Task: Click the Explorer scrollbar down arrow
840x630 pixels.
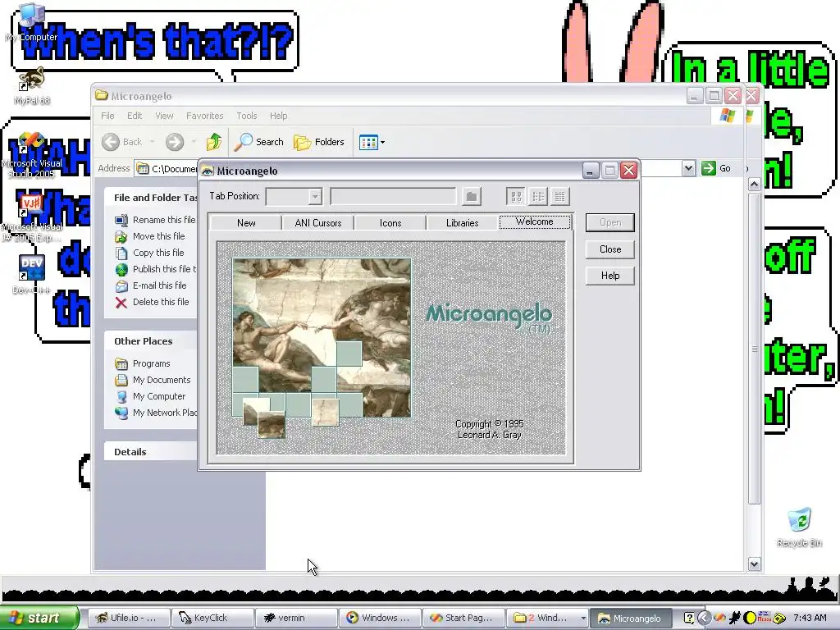Action: pos(755,564)
